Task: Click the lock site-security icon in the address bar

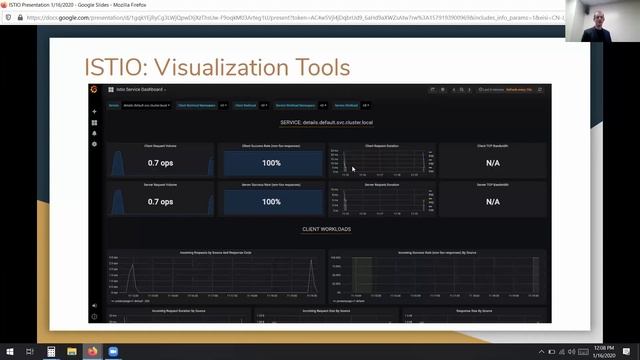Action: (x=20, y=18)
